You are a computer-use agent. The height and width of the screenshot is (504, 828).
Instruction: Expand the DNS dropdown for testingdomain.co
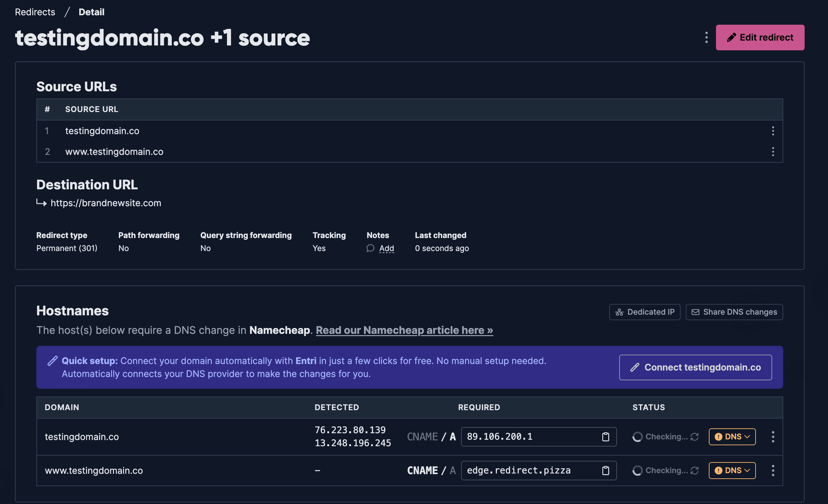coord(732,437)
